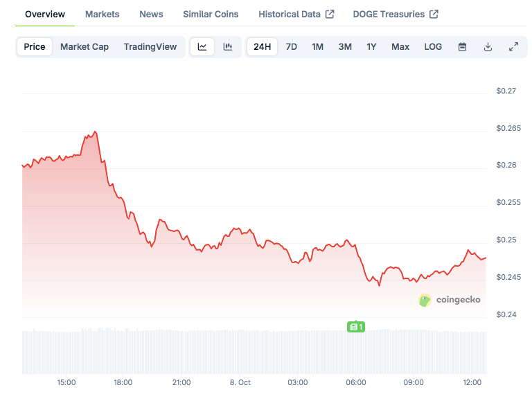Select the 7D time range
532x401 pixels.
click(x=292, y=47)
